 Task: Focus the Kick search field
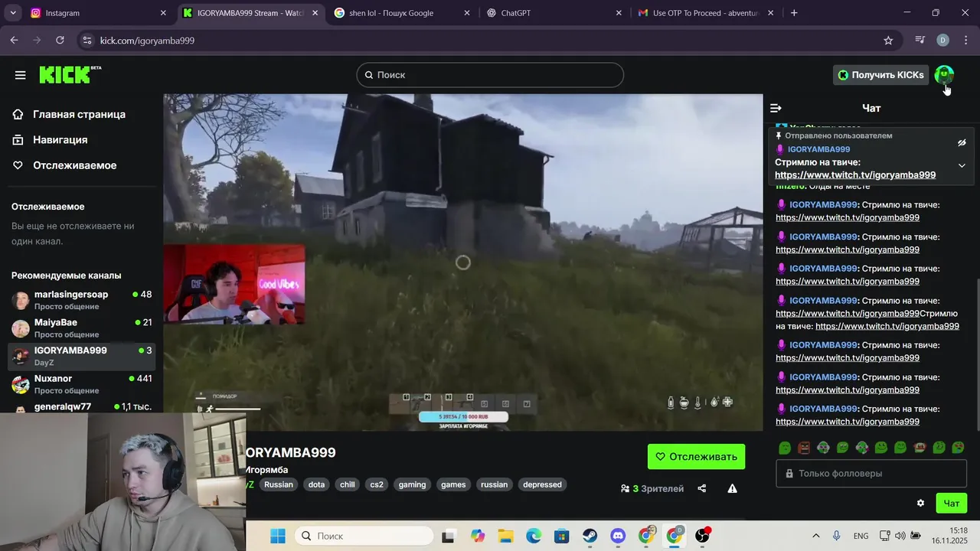point(490,75)
